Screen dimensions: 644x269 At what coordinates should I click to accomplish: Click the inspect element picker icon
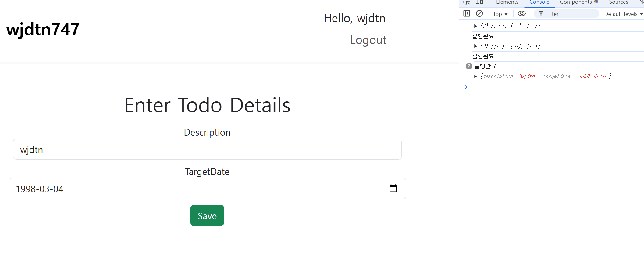(x=467, y=2)
